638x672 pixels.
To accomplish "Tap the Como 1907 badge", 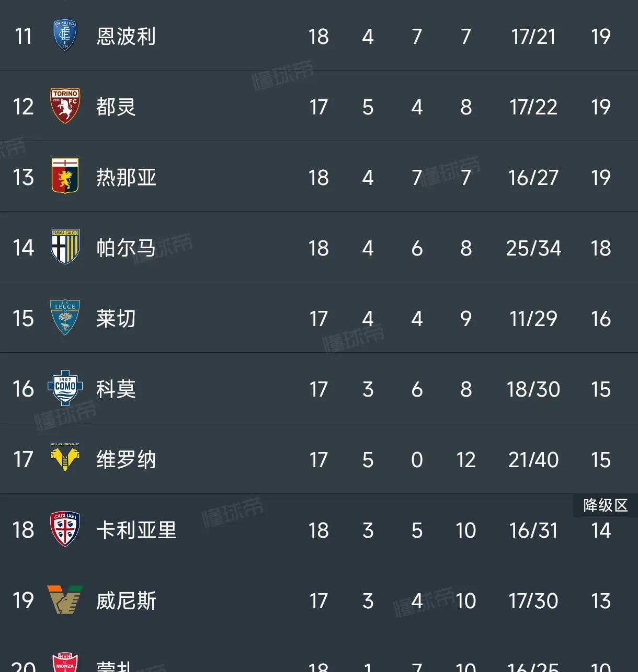I will 65,388.
